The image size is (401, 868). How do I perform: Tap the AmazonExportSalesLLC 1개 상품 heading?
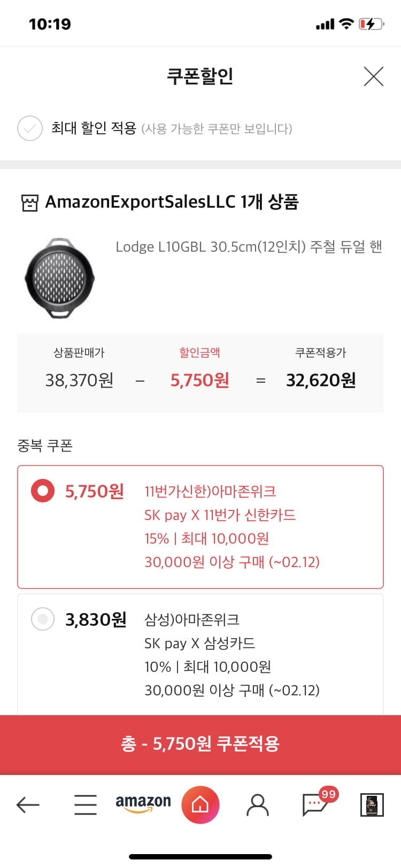(172, 202)
